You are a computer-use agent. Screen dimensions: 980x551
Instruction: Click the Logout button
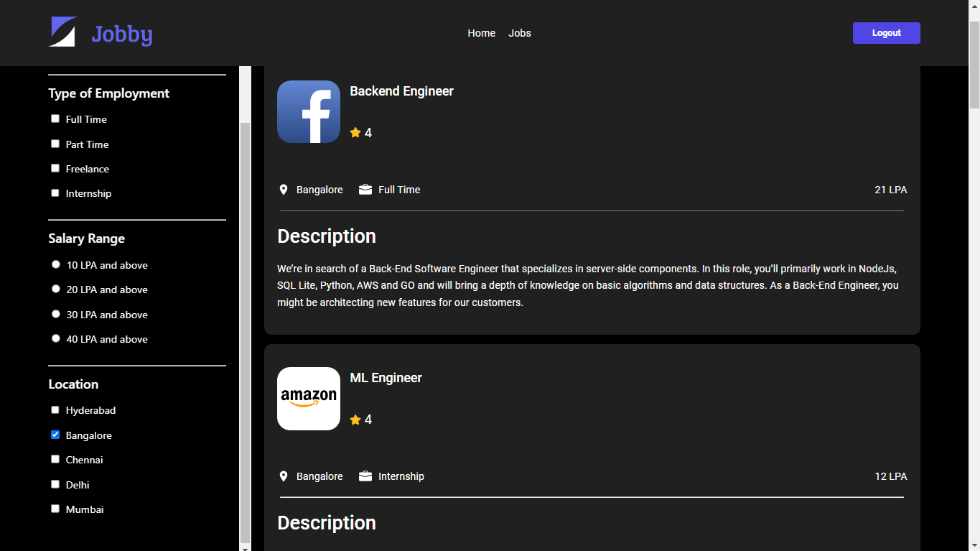pos(885,32)
